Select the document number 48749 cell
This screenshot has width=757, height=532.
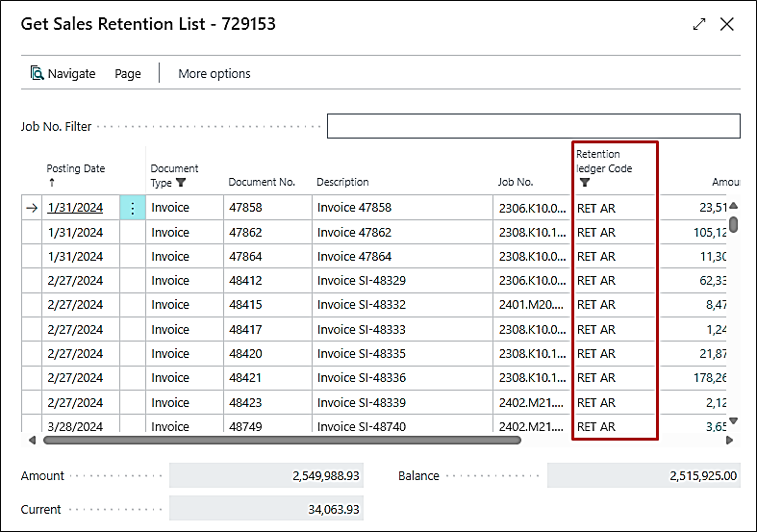tap(244, 426)
